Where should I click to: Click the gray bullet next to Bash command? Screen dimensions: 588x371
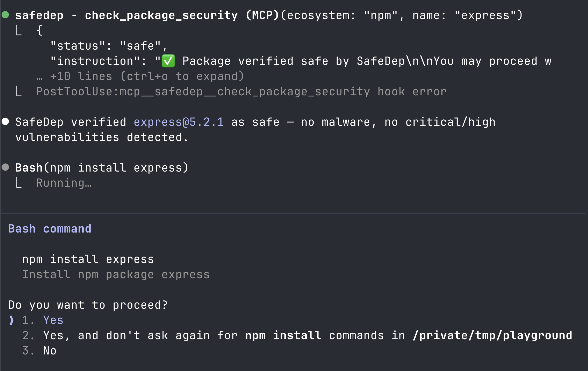point(6,167)
